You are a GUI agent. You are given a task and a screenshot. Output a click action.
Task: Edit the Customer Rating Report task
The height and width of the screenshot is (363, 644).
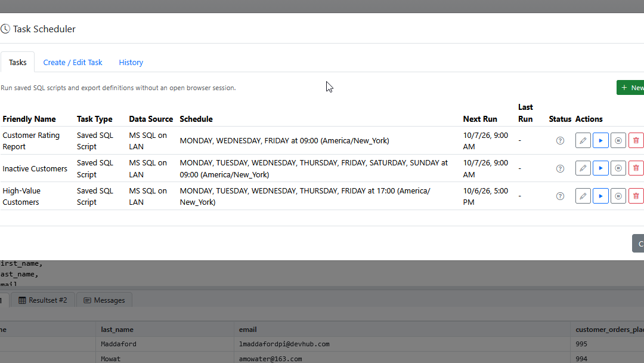583,140
